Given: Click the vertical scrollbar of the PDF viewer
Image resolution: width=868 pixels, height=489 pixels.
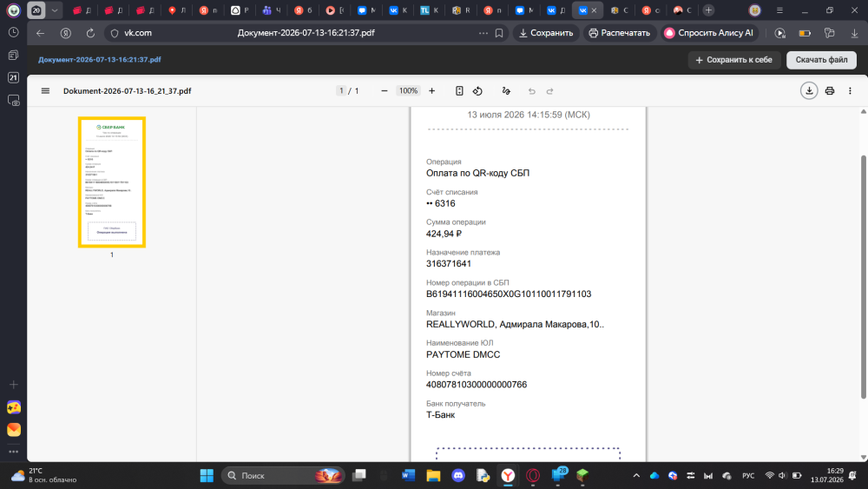Looking at the screenshot, I should (x=863, y=277).
